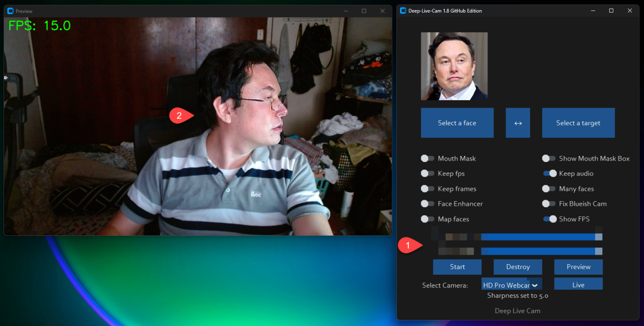
Task: Open the Preview button in Deep-Live-Cam
Action: click(x=579, y=267)
